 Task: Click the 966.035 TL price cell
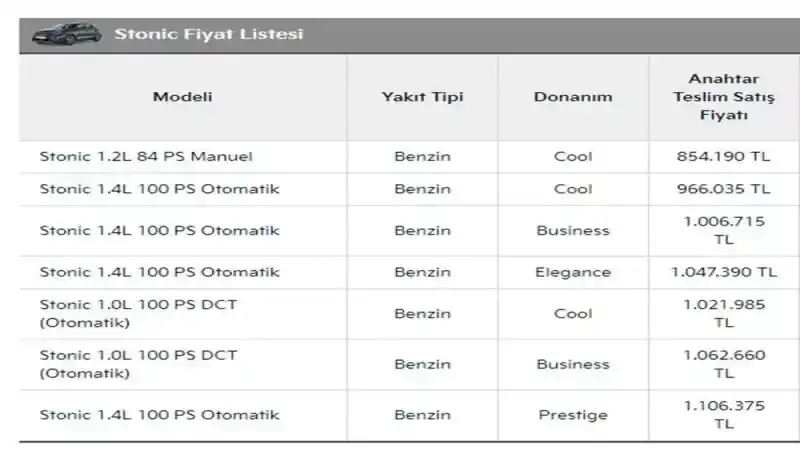point(723,189)
